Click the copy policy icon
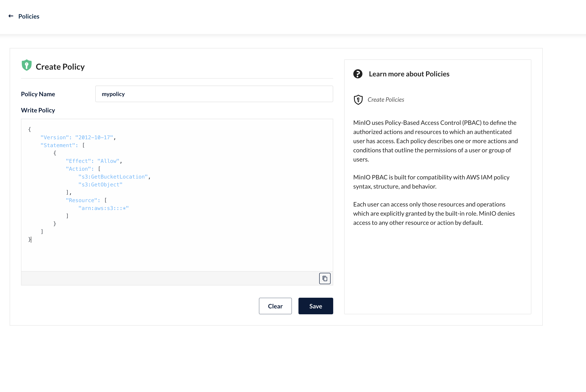 (324, 279)
